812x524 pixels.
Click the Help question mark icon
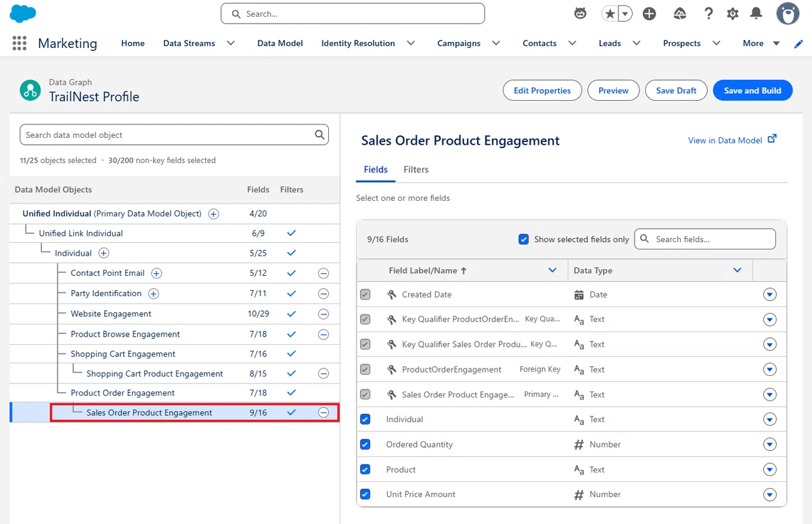tap(708, 14)
